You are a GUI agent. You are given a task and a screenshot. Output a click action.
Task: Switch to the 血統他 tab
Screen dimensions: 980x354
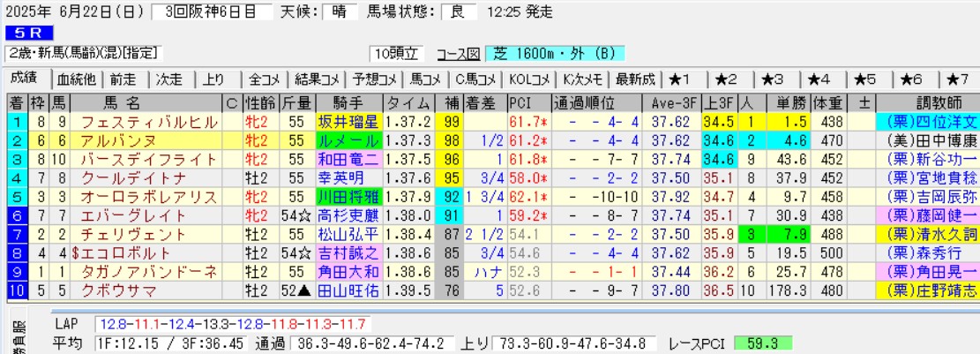[76, 79]
